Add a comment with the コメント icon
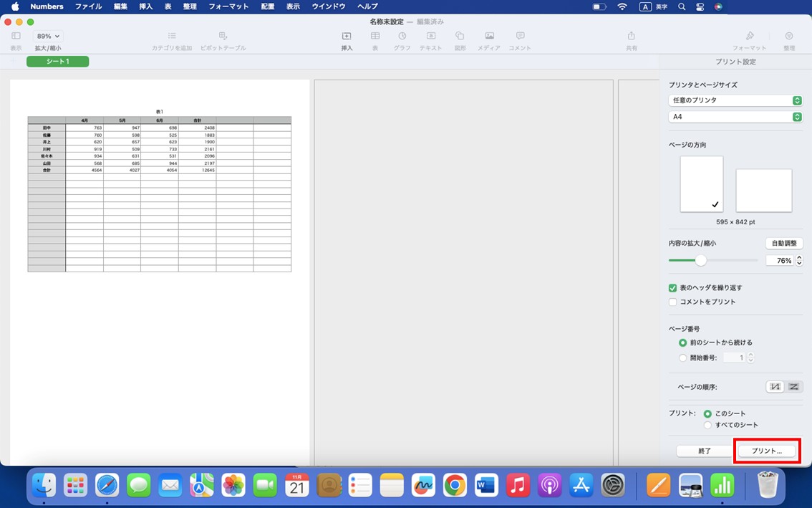This screenshot has width=812, height=508. (x=520, y=40)
